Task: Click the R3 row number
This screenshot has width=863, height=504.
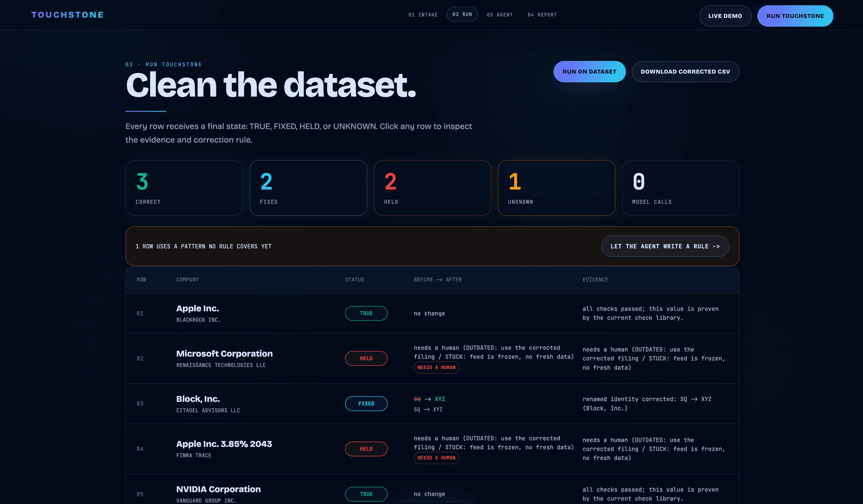Action: click(140, 404)
